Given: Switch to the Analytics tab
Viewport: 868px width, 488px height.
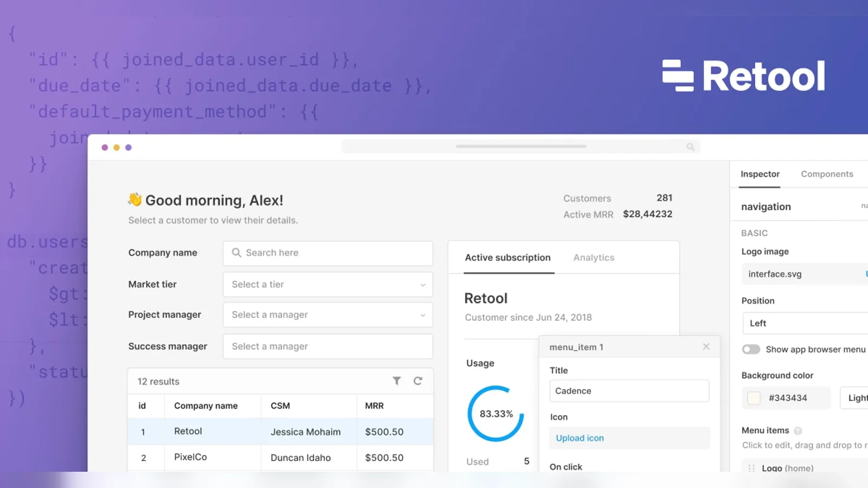Looking at the screenshot, I should [594, 258].
